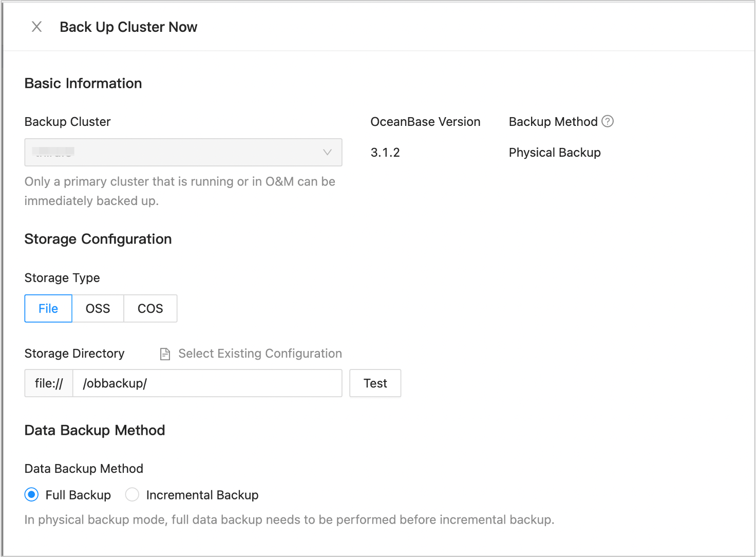This screenshot has height=557, width=756.
Task: Close the Back Up Cluster Now panel
Action: click(36, 27)
